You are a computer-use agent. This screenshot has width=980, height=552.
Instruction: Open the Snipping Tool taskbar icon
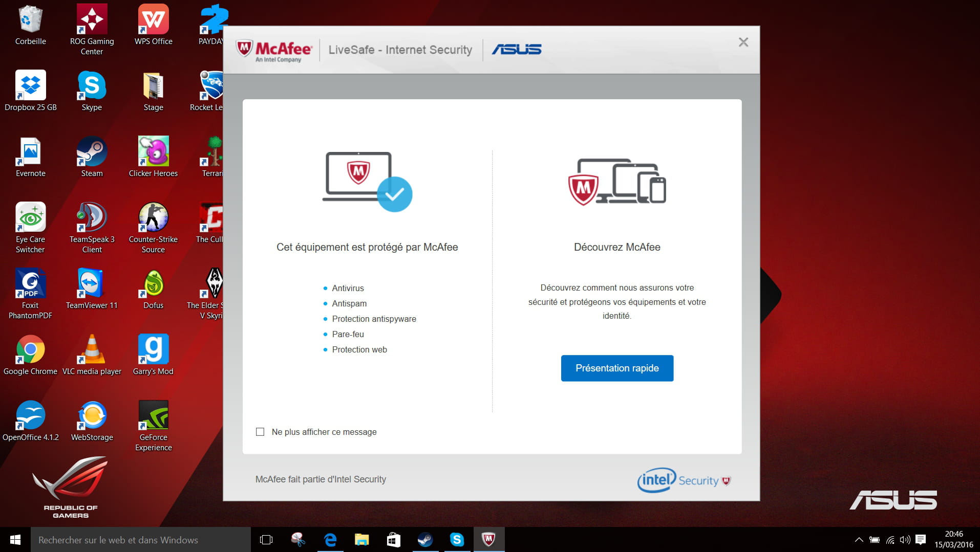[298, 540]
